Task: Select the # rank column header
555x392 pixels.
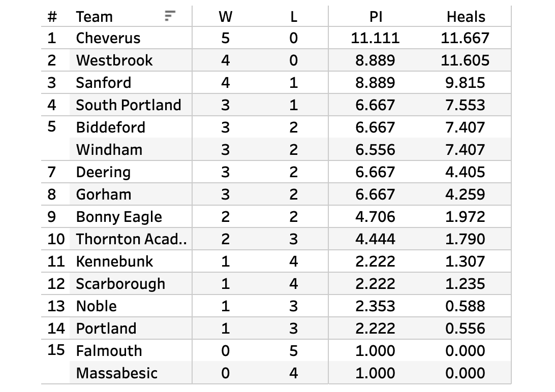Action: coord(52,17)
